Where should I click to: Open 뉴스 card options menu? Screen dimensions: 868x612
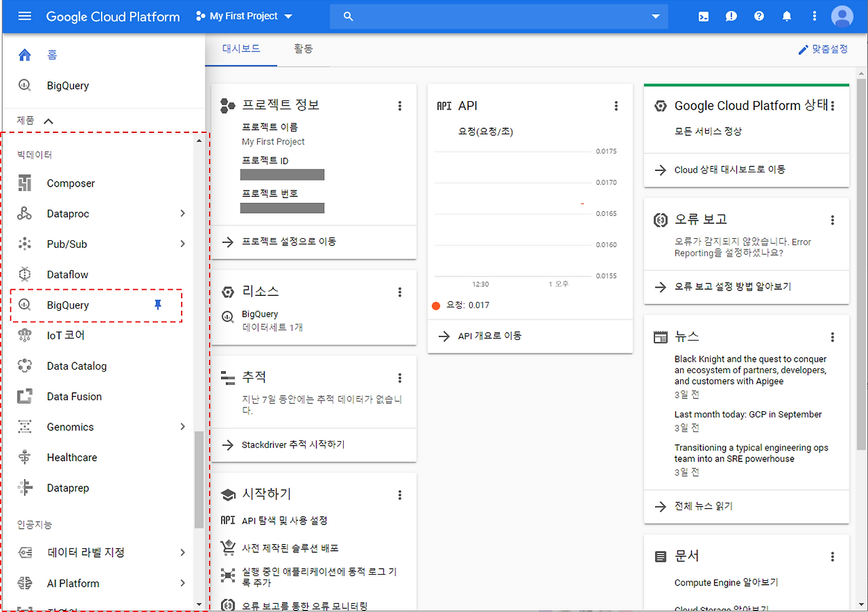[833, 337]
